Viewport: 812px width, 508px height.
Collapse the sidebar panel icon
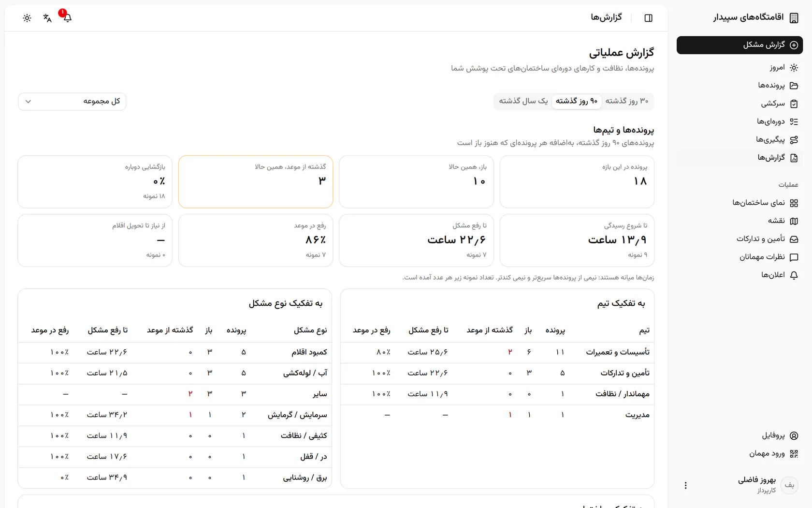(649, 18)
